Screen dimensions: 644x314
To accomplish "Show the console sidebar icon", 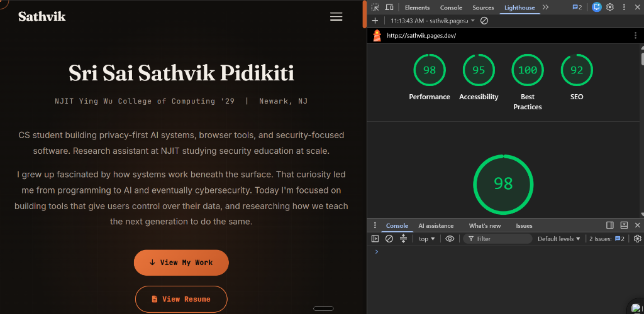I will 375,239.
